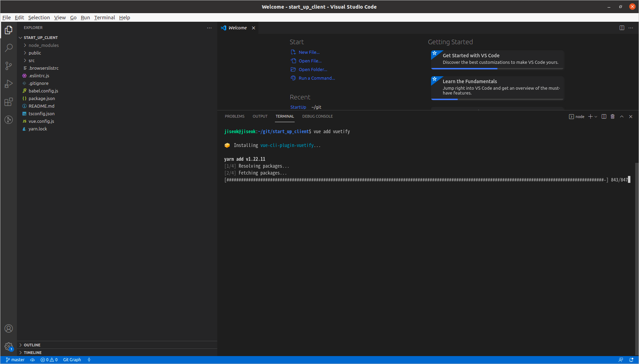Switch to the PROBLEMS tab

[x=235, y=117]
